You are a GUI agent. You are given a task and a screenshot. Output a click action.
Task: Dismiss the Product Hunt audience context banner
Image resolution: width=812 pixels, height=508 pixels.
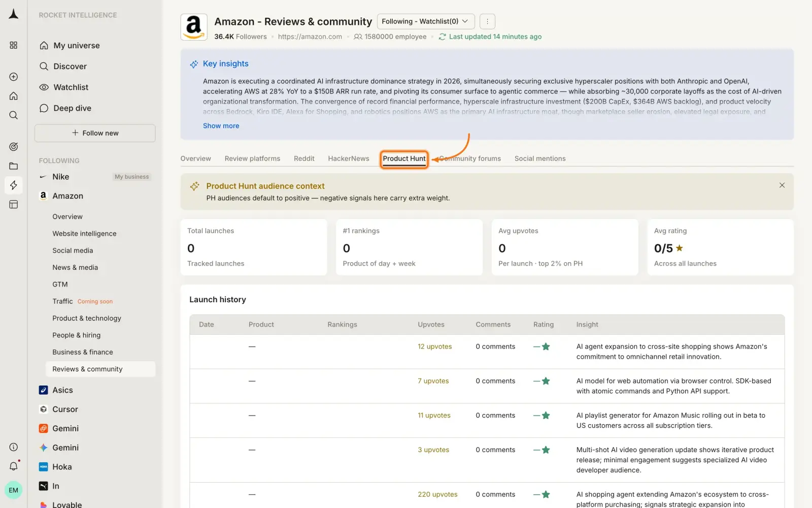(x=782, y=185)
